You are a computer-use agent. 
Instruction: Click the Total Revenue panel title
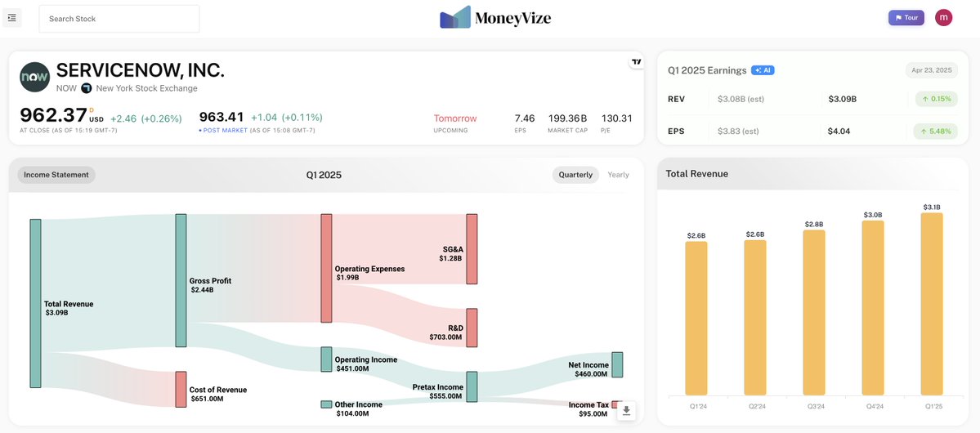(697, 174)
